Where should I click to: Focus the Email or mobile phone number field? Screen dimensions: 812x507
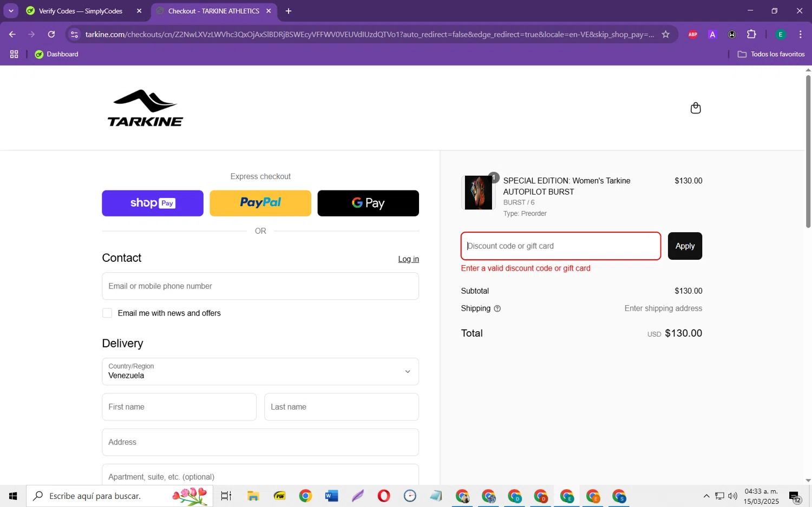[260, 286]
